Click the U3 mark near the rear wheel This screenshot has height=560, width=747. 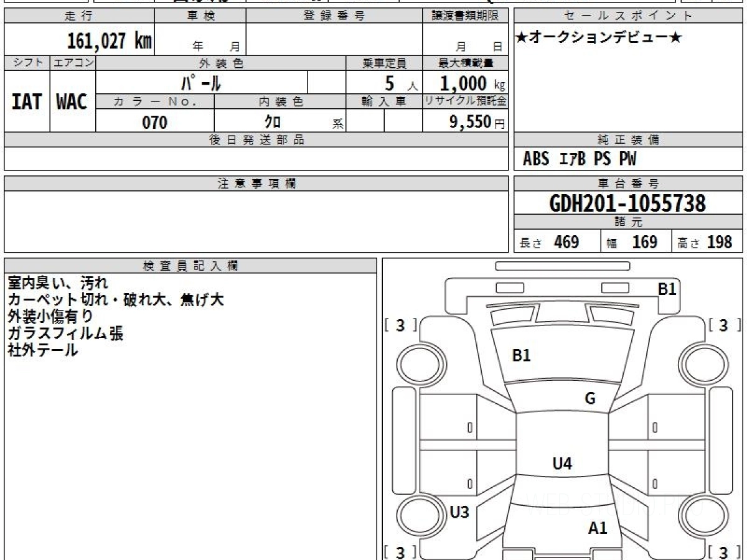[459, 512]
